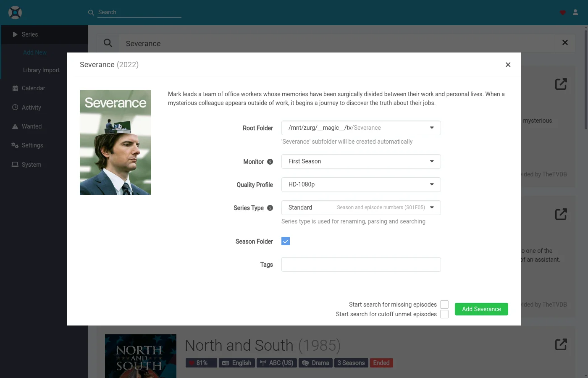The image size is (588, 378).
Task: Click the 81% rating label
Action: coord(201,363)
